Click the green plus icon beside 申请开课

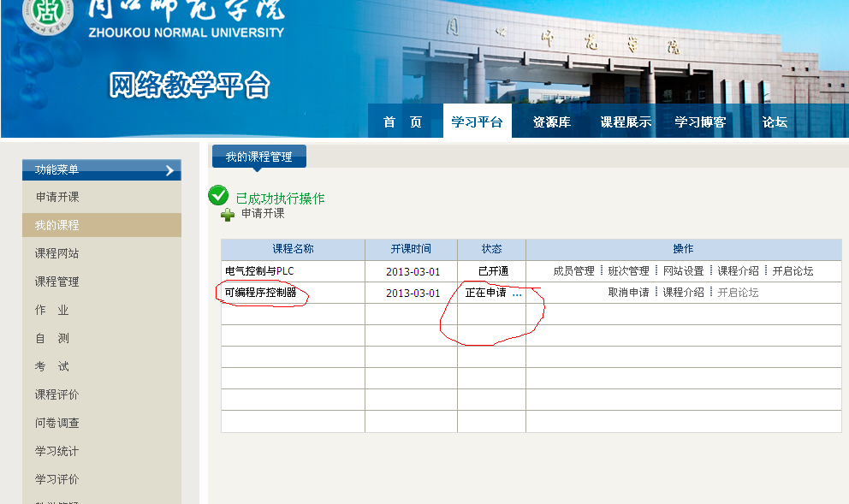228,215
